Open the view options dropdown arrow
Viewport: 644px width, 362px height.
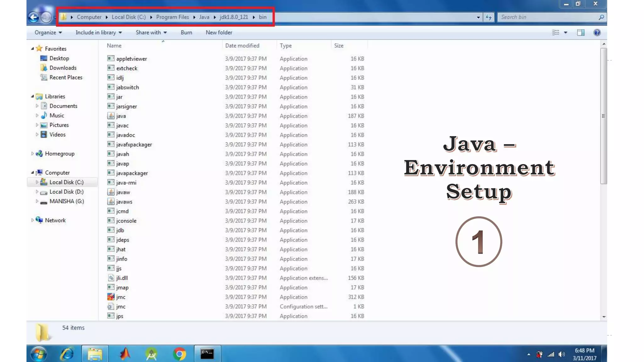(x=566, y=32)
